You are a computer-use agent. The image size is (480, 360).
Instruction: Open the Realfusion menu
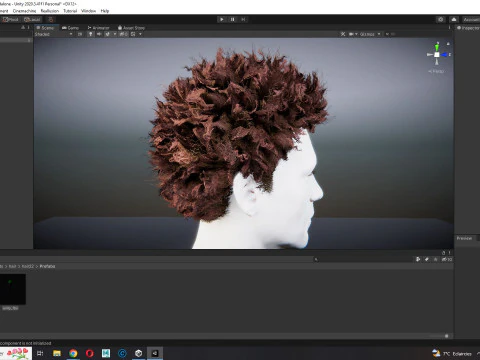coord(50,11)
